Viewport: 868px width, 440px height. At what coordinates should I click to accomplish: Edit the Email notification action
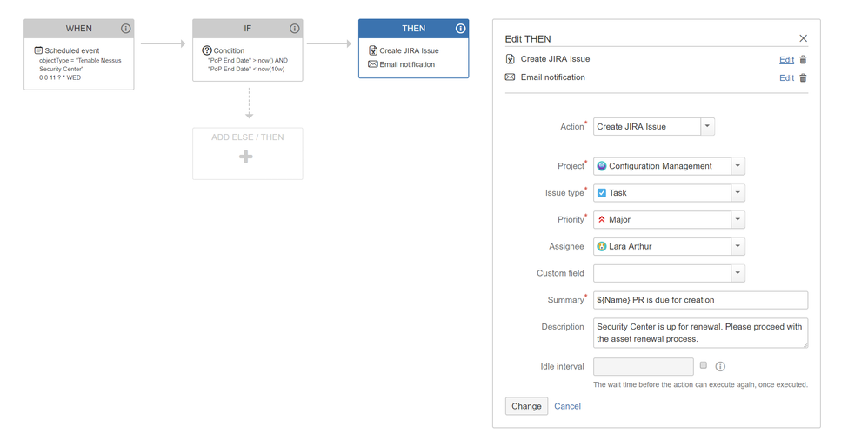[x=786, y=78]
